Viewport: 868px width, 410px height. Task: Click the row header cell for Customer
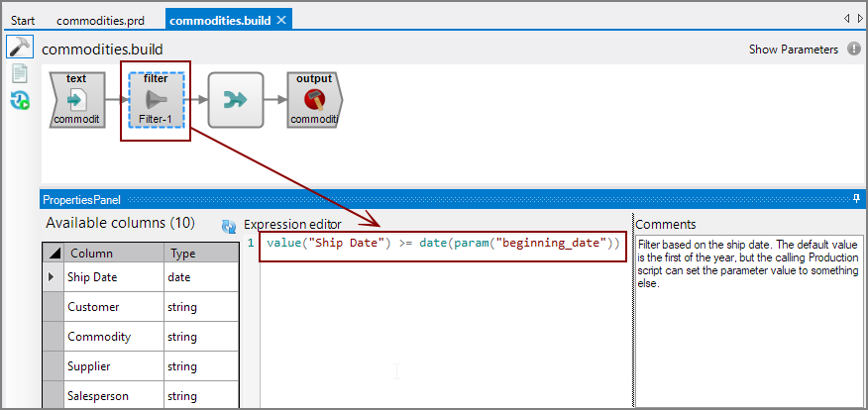point(54,307)
